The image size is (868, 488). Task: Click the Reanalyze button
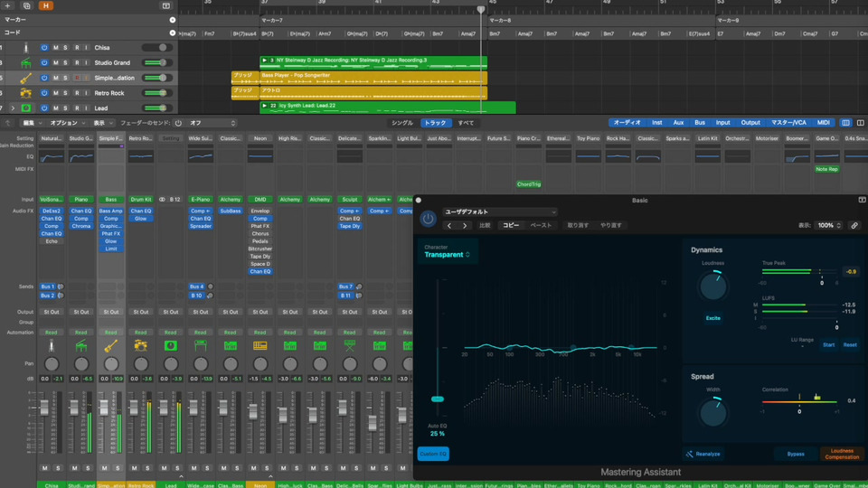[703, 454]
